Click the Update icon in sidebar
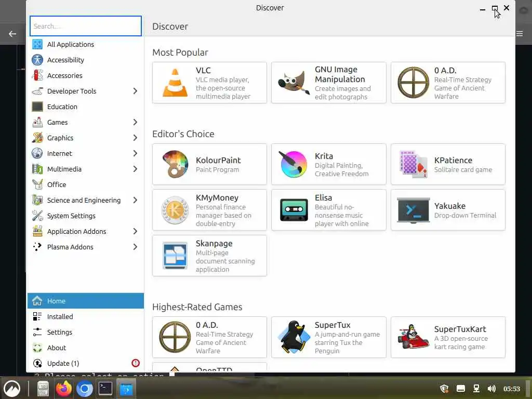 (37, 363)
